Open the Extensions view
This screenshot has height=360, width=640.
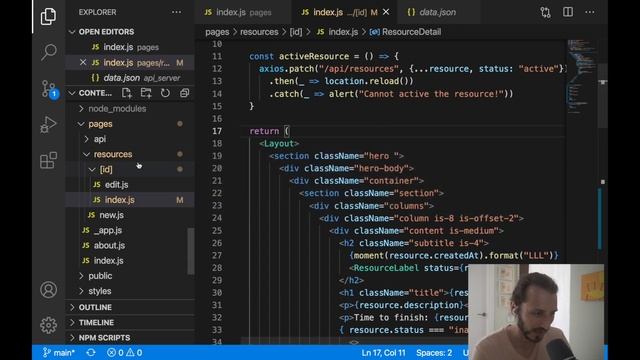pos(48,160)
